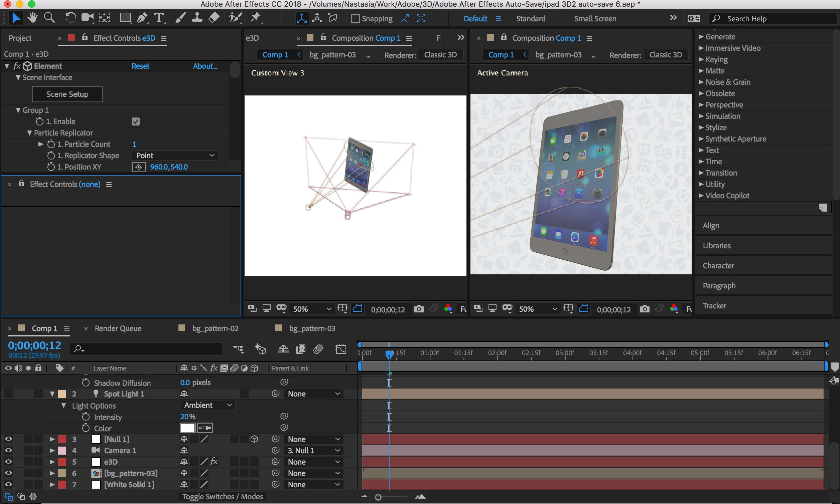Pick the Pen tool in toolbar

142,18
